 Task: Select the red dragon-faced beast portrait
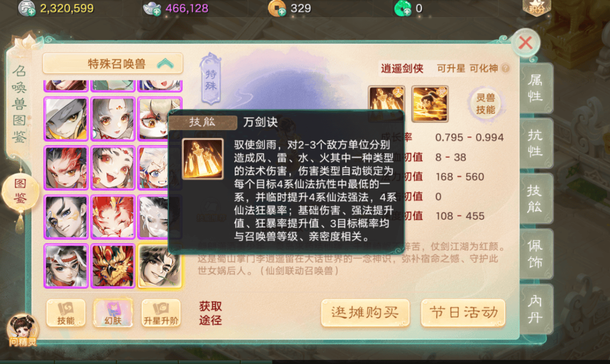coord(113,266)
